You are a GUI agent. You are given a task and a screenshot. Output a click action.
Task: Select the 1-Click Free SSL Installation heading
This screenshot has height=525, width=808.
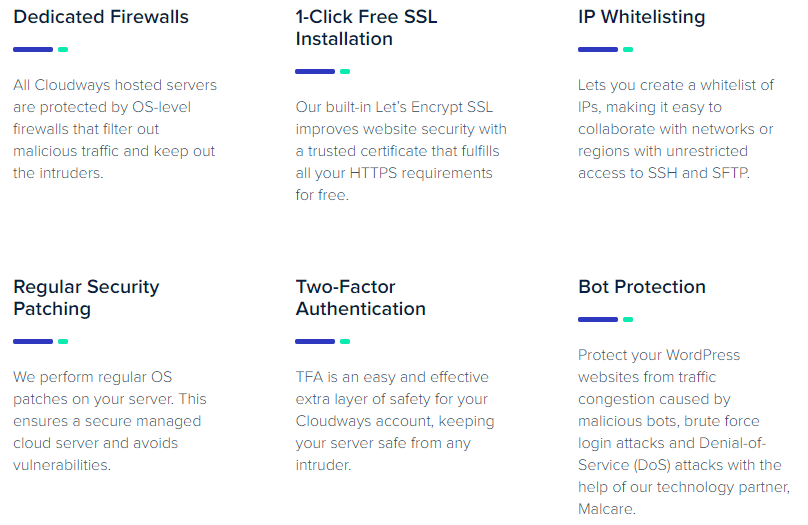(366, 28)
